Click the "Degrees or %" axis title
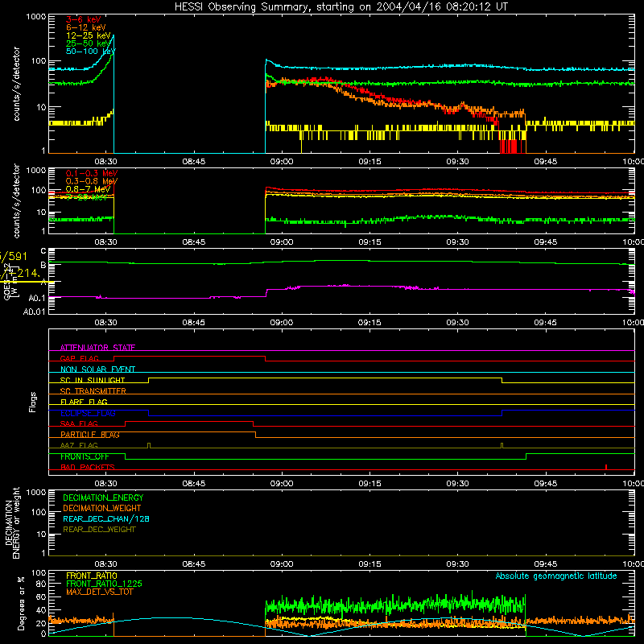The width and height of the screenshot is (644, 644). click(x=21, y=603)
